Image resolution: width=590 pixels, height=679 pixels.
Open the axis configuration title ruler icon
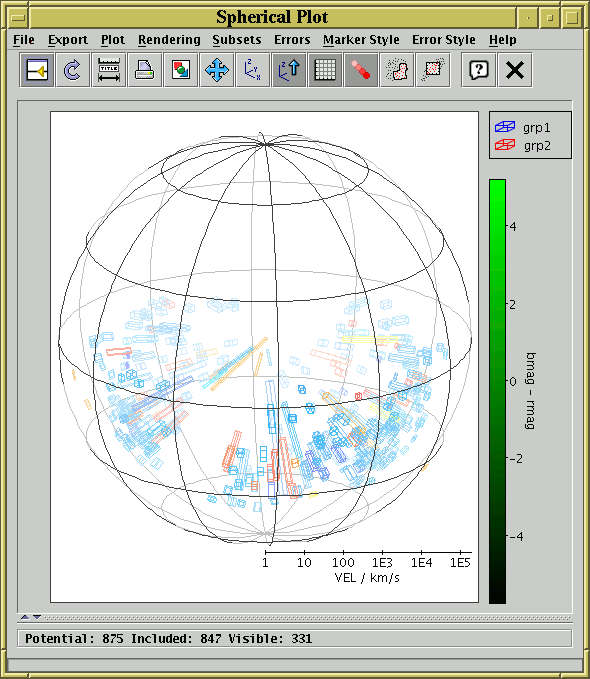coord(109,70)
